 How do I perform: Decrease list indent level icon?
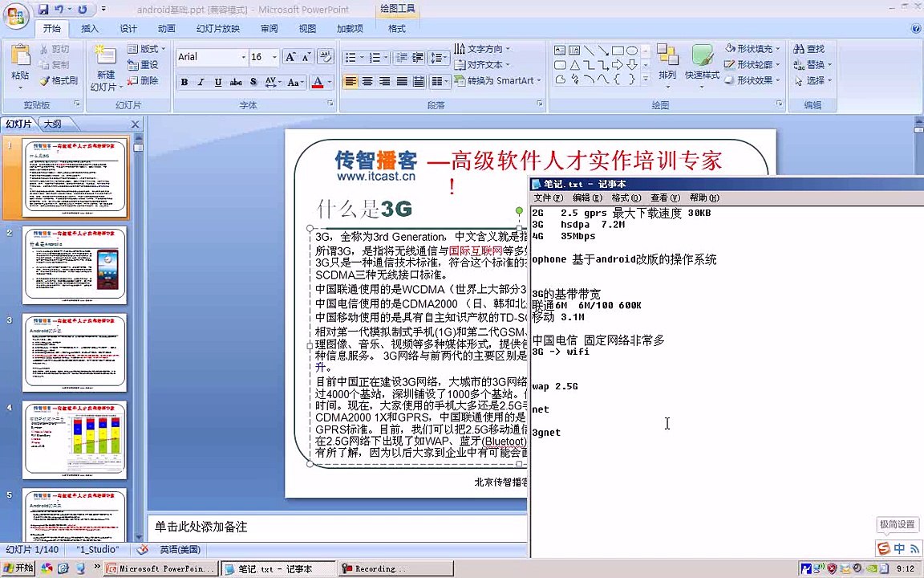pyautogui.click(x=401, y=57)
